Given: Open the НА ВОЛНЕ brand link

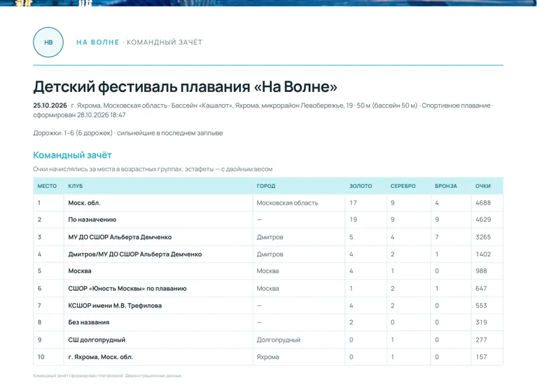Looking at the screenshot, I should 97,42.
